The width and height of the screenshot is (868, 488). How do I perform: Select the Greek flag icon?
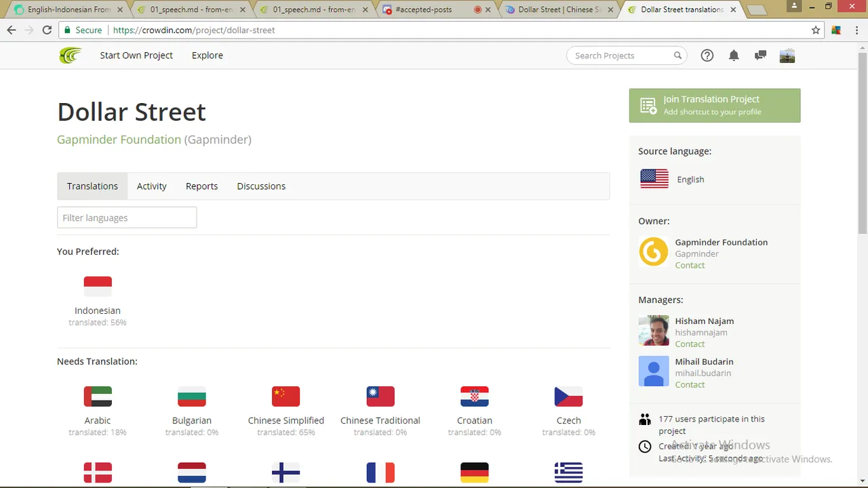[x=568, y=472]
